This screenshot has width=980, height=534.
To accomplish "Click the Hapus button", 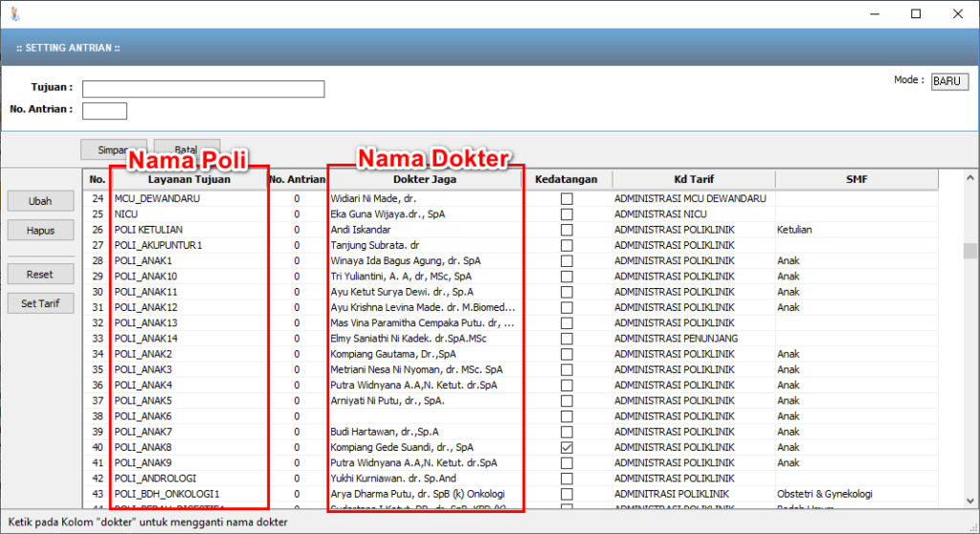I will pos(39,231).
